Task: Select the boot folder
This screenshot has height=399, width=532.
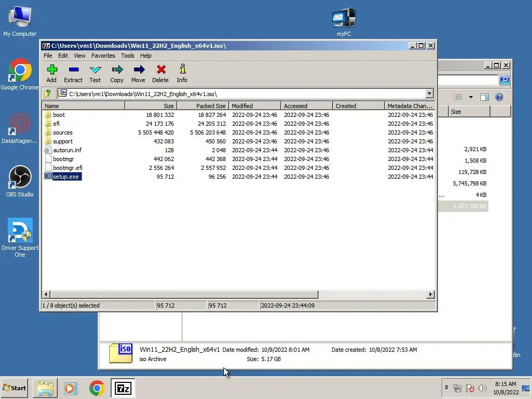Action: pos(59,115)
